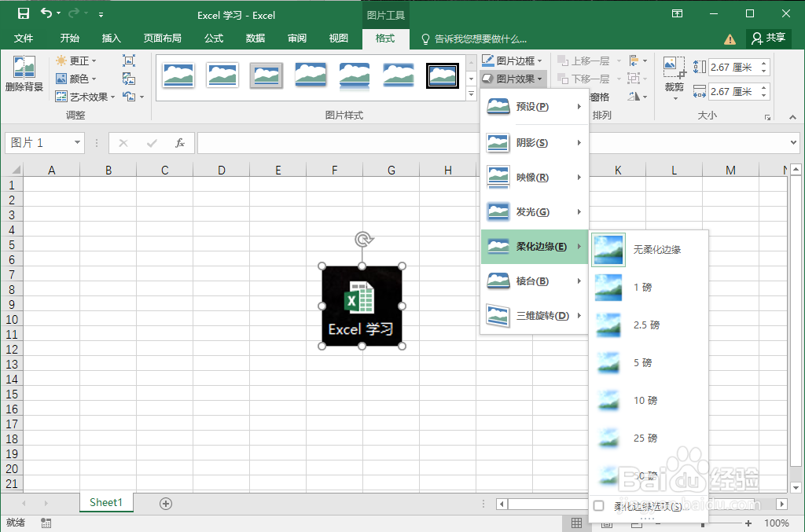Switch to the Data (数据) tab
Image resolution: width=805 pixels, height=532 pixels.
255,39
